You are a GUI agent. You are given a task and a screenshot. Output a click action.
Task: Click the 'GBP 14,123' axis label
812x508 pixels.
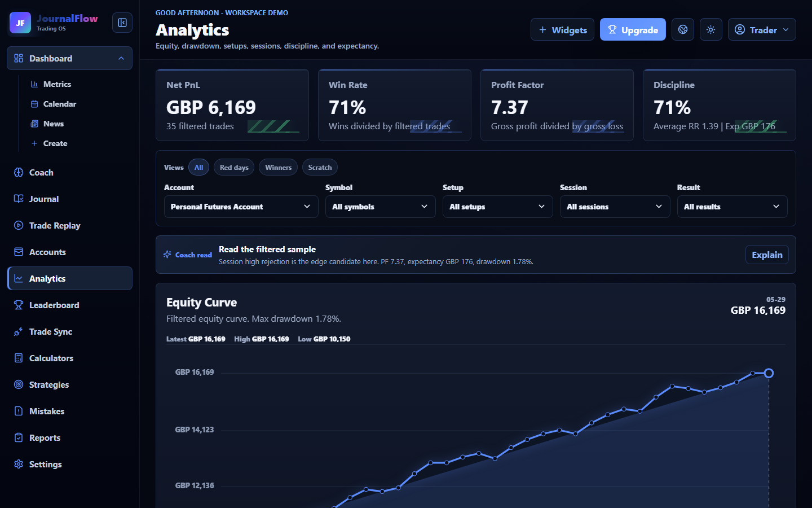pos(195,430)
